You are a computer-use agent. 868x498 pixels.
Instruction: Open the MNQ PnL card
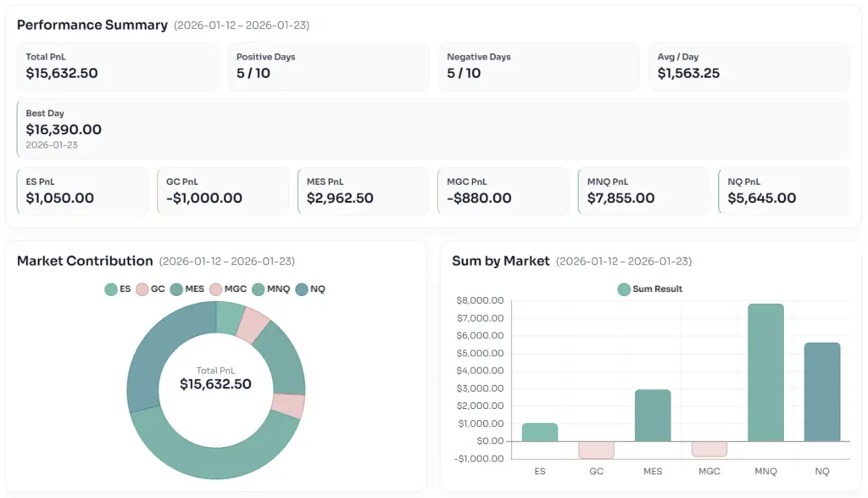[643, 191]
